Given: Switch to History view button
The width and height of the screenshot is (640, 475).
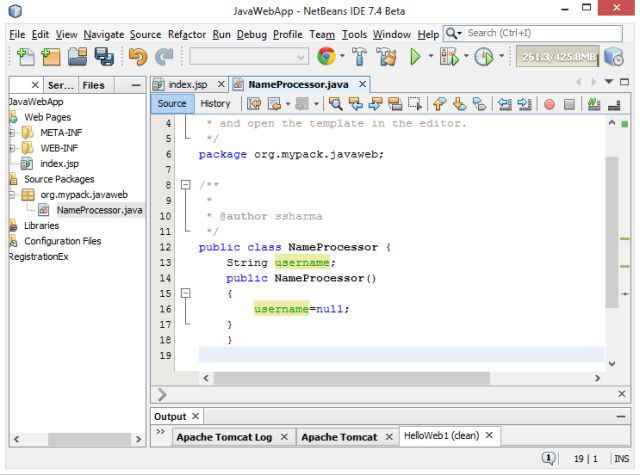Looking at the screenshot, I should (215, 104).
